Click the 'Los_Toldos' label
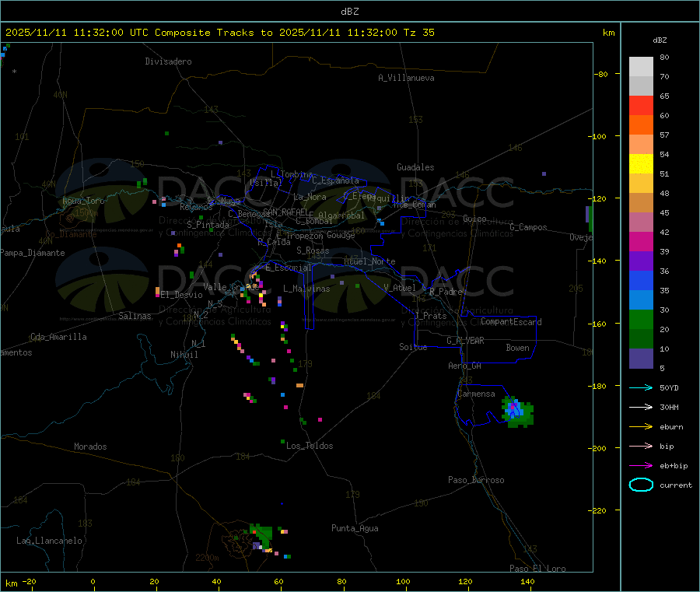The image size is (700, 592). 310,446
